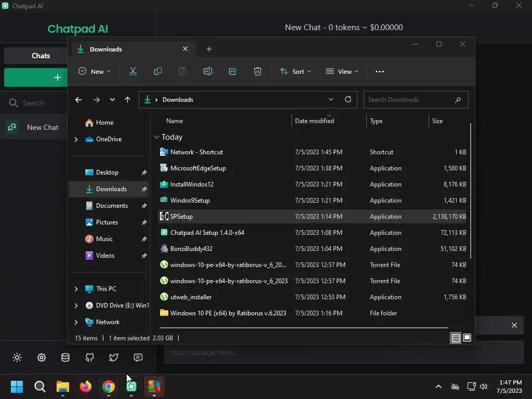This screenshot has width=532, height=399.
Task: Open the Sort dropdown
Action: pos(295,72)
